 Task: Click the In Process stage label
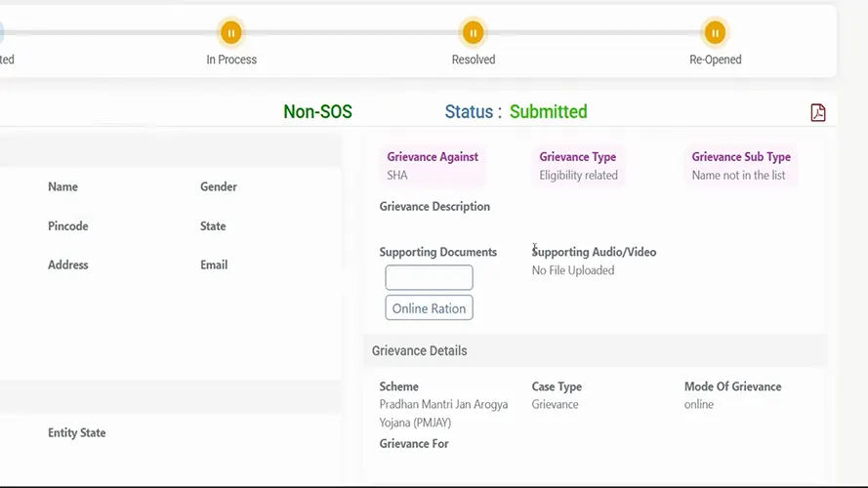point(231,60)
